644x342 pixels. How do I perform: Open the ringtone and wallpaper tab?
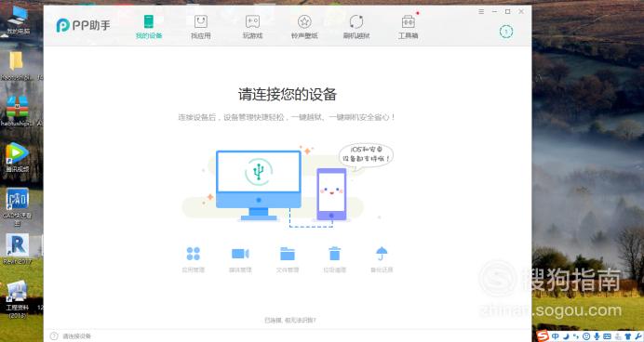tap(304, 27)
